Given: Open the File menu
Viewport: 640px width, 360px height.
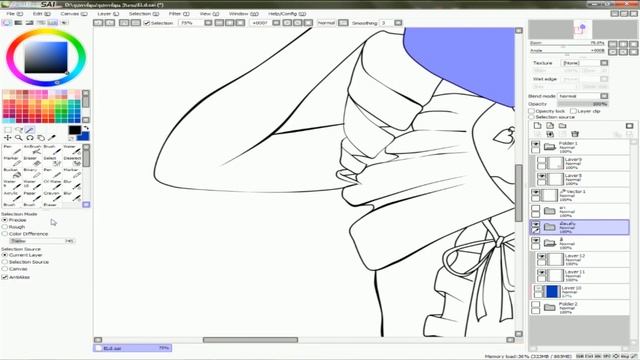Looking at the screenshot, I should (x=14, y=13).
